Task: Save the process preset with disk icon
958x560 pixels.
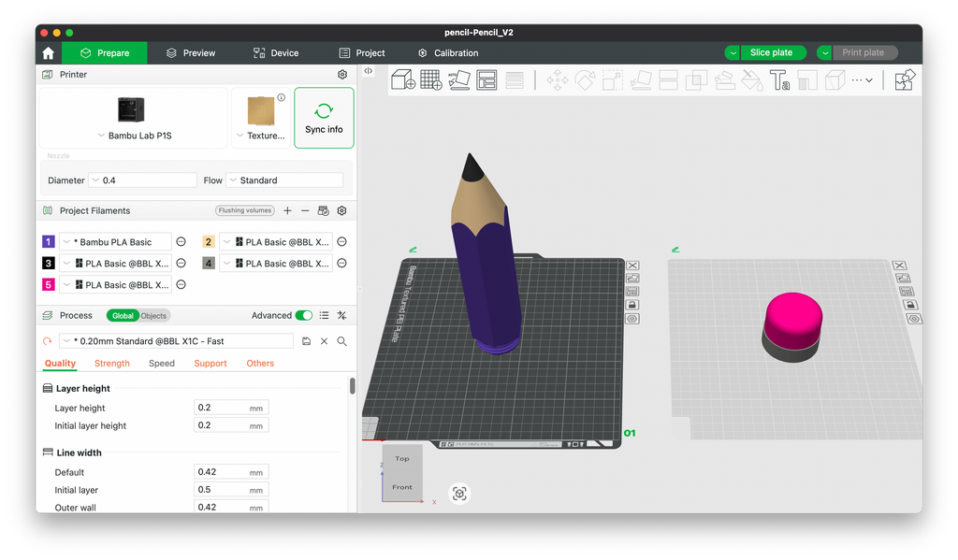Action: click(x=306, y=341)
